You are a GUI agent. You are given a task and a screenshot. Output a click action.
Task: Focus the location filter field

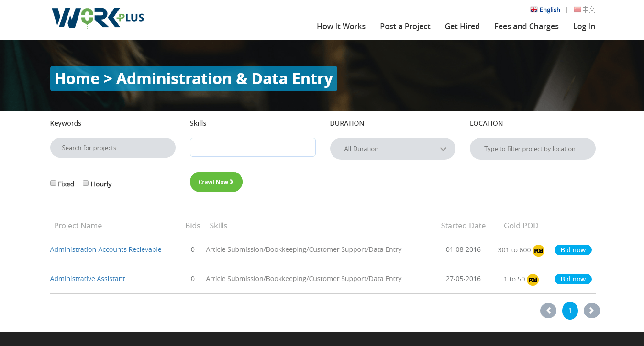click(x=533, y=149)
